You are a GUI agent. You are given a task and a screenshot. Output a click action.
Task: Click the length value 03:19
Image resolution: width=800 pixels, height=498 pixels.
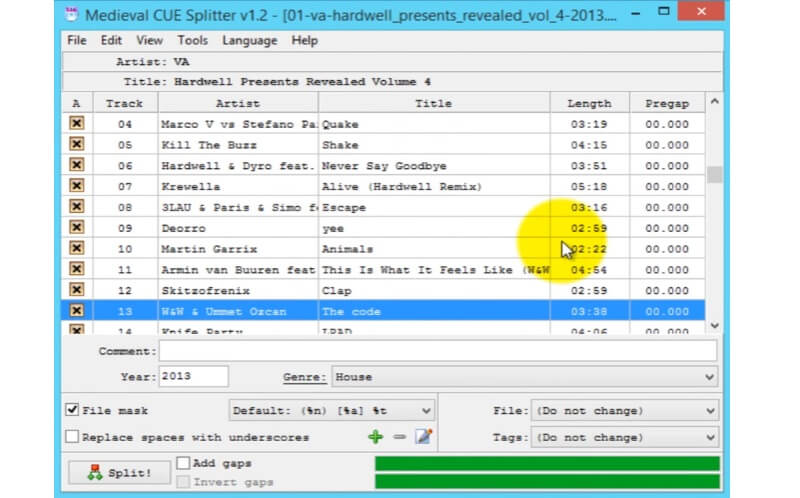pyautogui.click(x=589, y=124)
